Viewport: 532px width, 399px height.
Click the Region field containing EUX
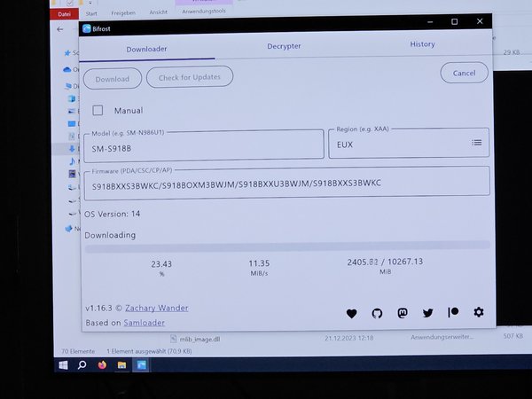click(409, 143)
